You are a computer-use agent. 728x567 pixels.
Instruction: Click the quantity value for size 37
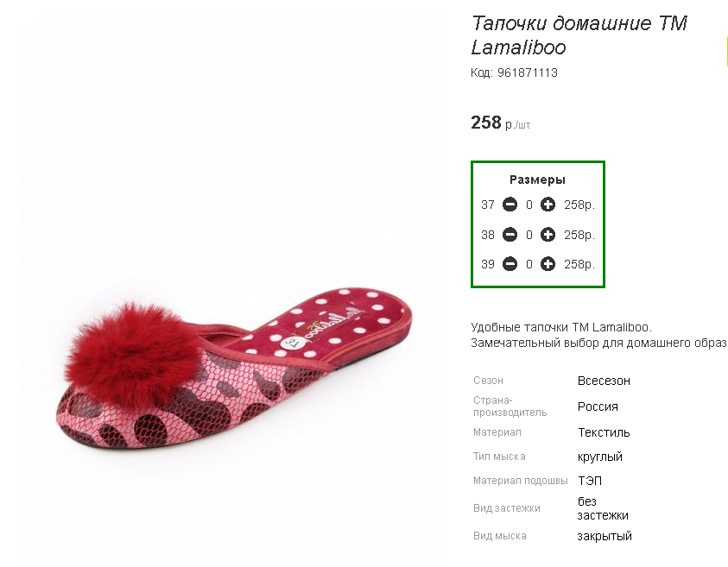click(529, 205)
